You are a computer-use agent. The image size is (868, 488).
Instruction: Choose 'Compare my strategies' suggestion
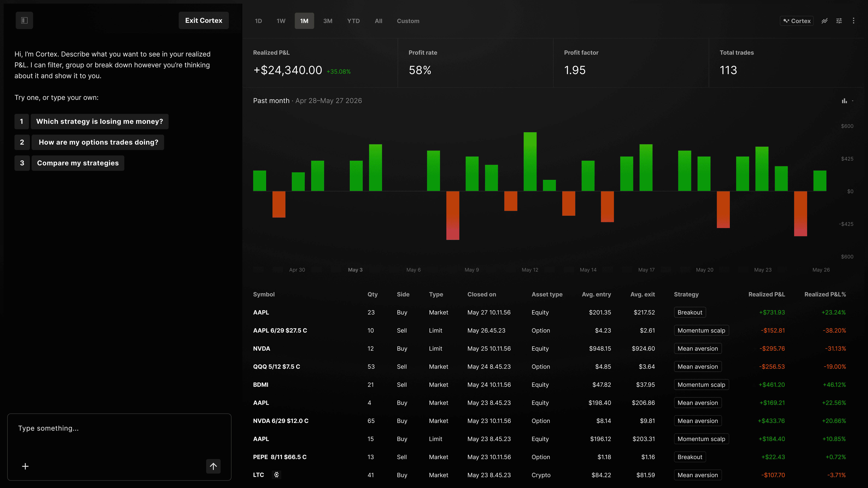click(x=78, y=163)
